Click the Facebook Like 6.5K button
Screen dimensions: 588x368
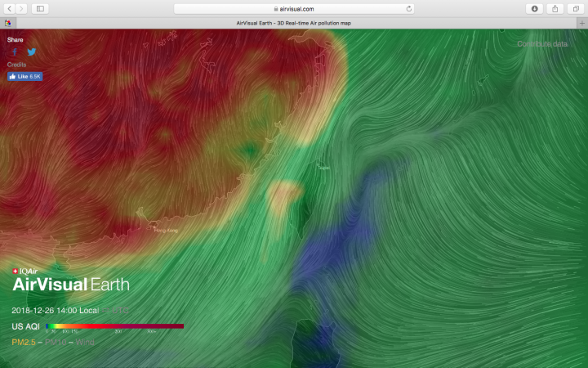[24, 76]
